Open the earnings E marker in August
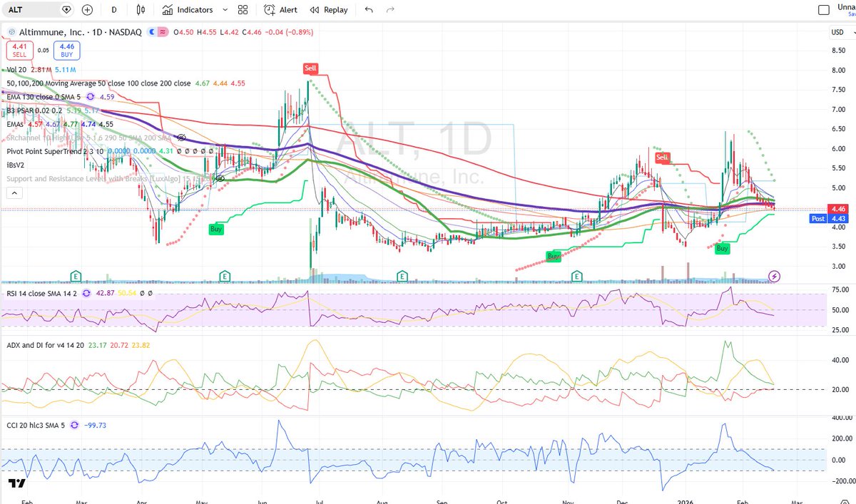 (402, 275)
